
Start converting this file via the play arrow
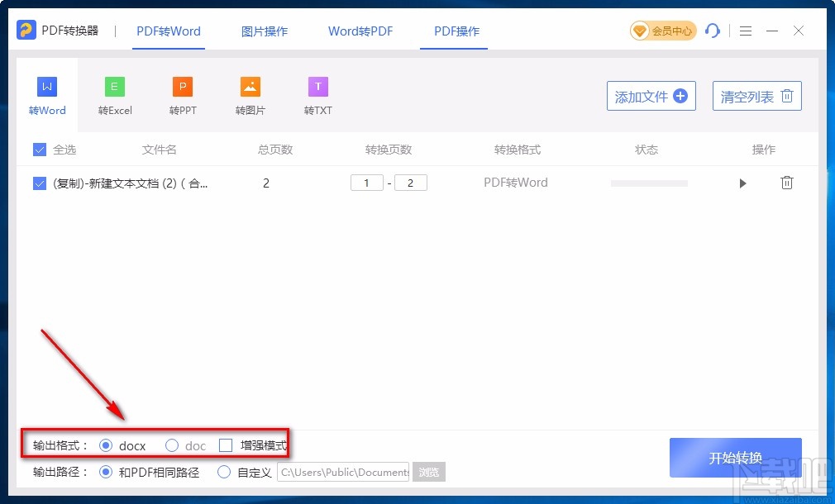point(742,183)
